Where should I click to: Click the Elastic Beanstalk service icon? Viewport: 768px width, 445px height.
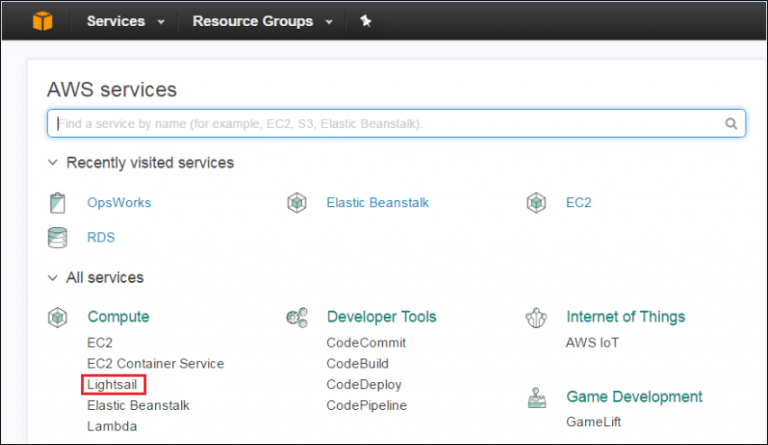click(296, 203)
